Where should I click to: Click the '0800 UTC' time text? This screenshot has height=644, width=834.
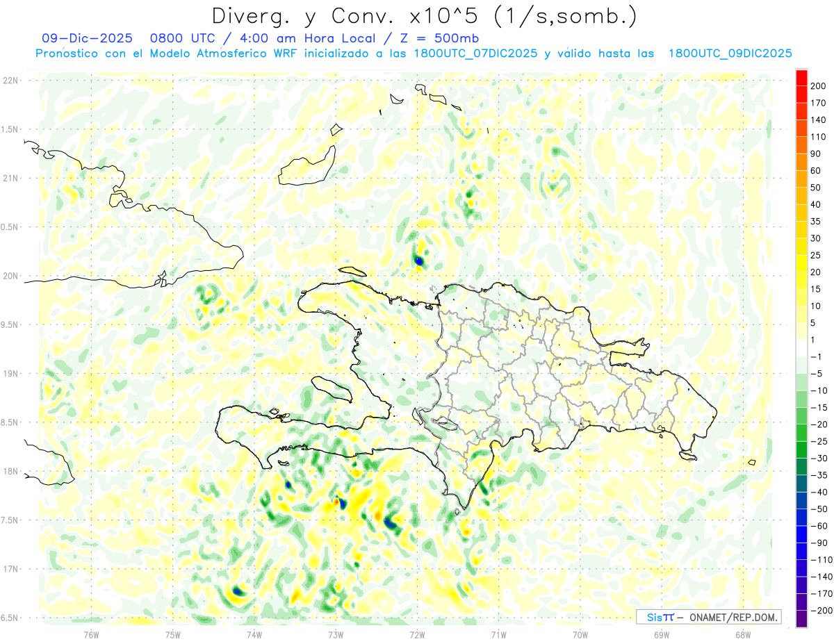[x=183, y=38]
